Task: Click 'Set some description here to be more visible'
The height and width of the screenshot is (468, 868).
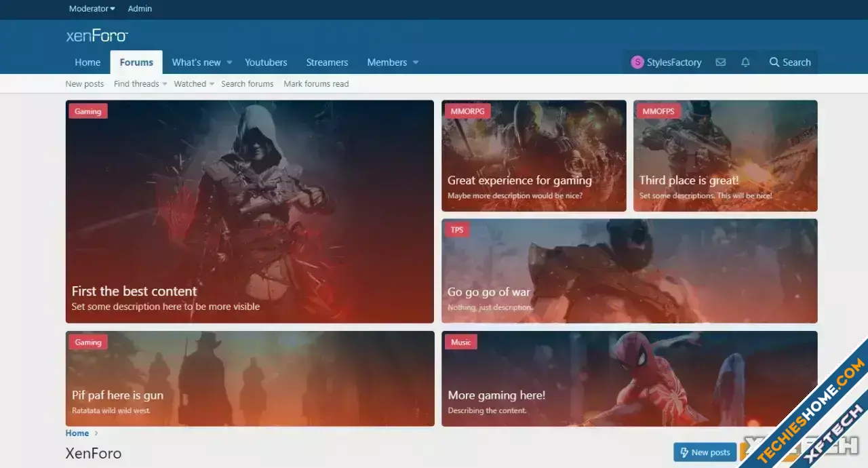Action: [165, 307]
